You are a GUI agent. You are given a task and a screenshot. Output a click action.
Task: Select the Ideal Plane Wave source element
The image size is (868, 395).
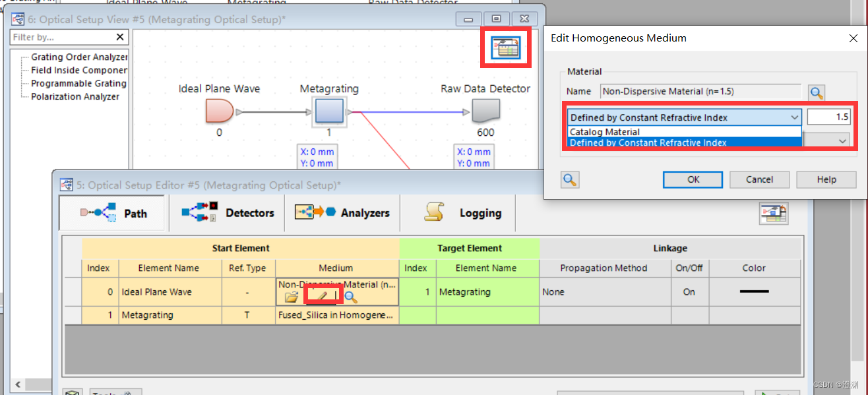tap(219, 111)
